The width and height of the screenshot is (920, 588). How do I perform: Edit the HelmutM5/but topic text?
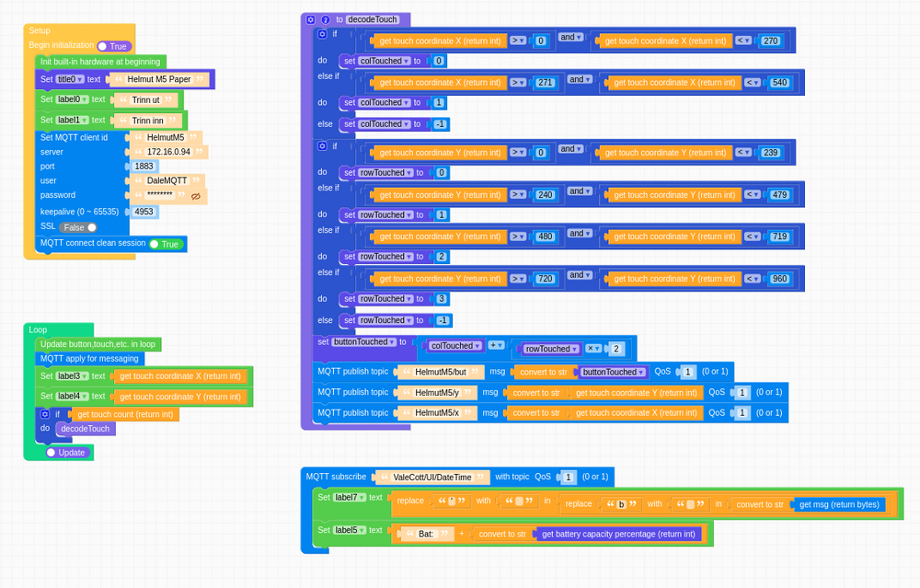pyautogui.click(x=441, y=372)
